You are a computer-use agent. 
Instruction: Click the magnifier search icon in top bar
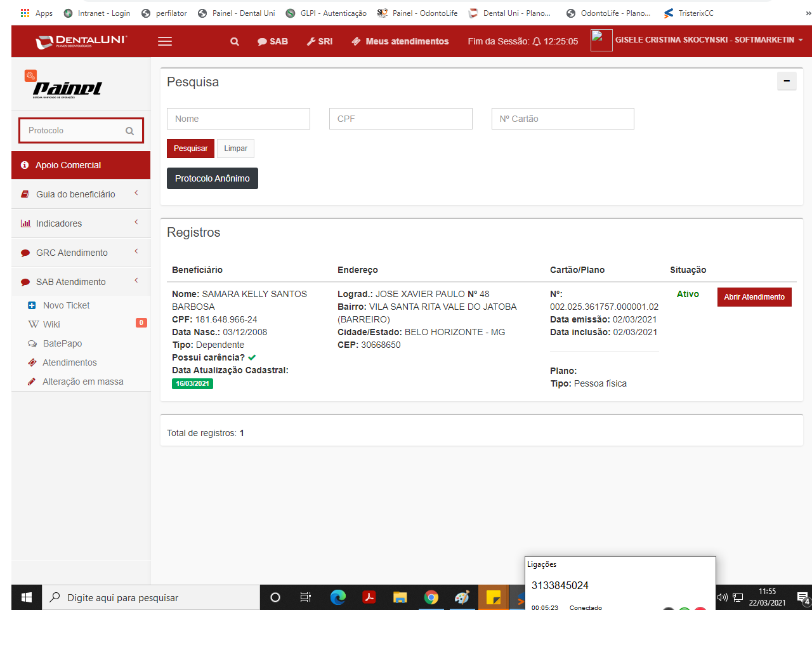click(x=235, y=41)
